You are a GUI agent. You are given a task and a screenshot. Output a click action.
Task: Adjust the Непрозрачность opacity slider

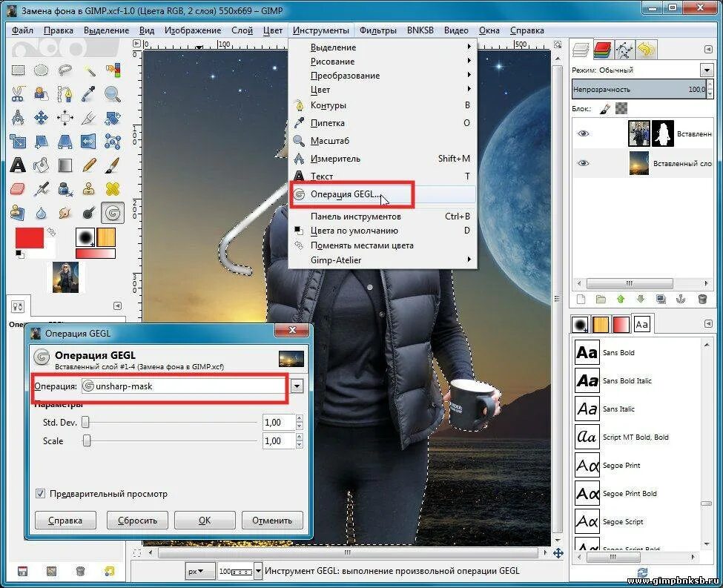tap(639, 89)
